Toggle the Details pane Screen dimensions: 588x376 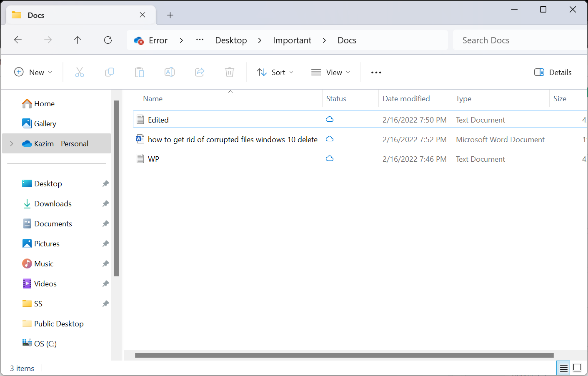tap(553, 72)
